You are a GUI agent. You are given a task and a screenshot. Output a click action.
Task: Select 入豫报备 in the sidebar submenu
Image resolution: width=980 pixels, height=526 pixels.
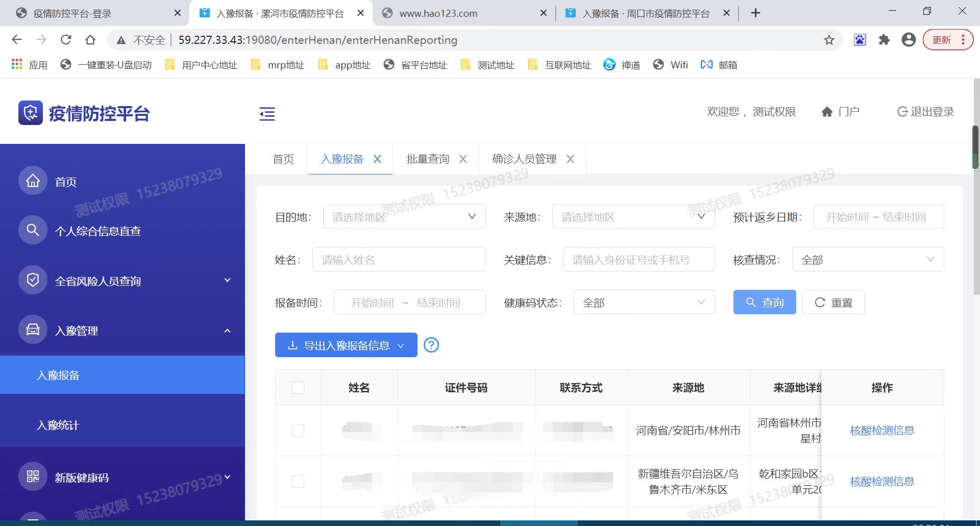pos(122,375)
